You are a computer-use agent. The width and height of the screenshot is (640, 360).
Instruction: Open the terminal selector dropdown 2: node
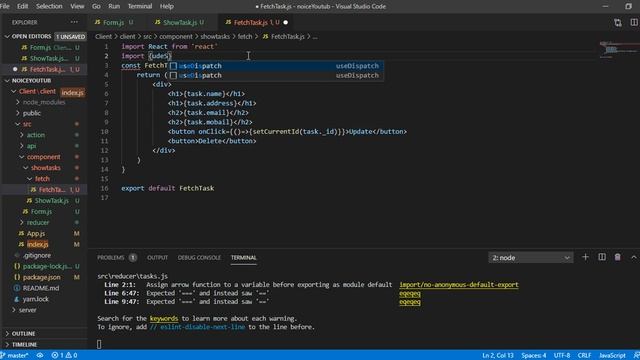point(531,258)
